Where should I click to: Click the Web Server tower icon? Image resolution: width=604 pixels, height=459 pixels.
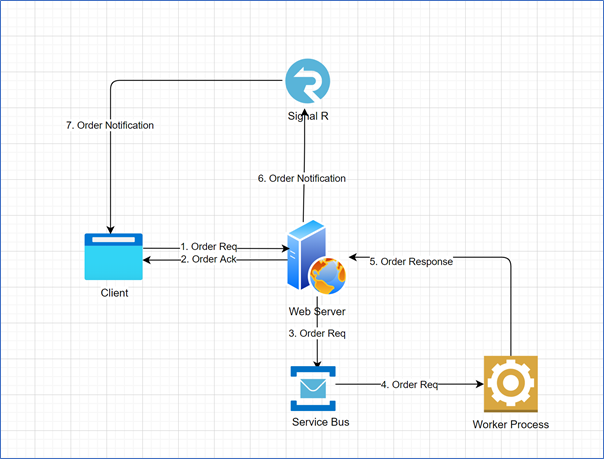[x=304, y=254]
